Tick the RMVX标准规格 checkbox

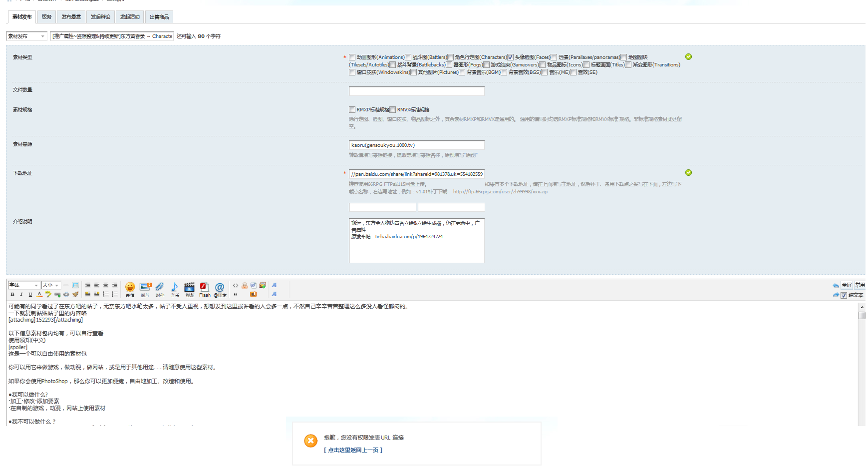pyautogui.click(x=393, y=110)
